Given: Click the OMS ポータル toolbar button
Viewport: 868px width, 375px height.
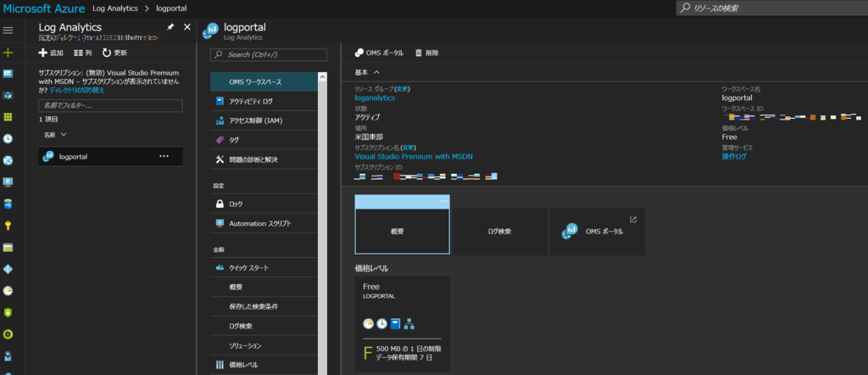Looking at the screenshot, I should [379, 53].
